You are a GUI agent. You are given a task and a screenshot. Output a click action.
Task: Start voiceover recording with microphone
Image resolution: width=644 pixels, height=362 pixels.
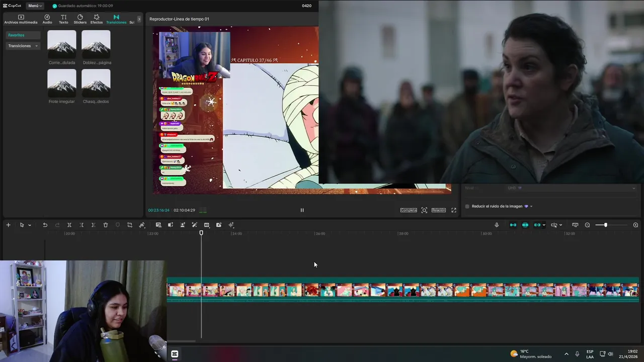pos(497,225)
